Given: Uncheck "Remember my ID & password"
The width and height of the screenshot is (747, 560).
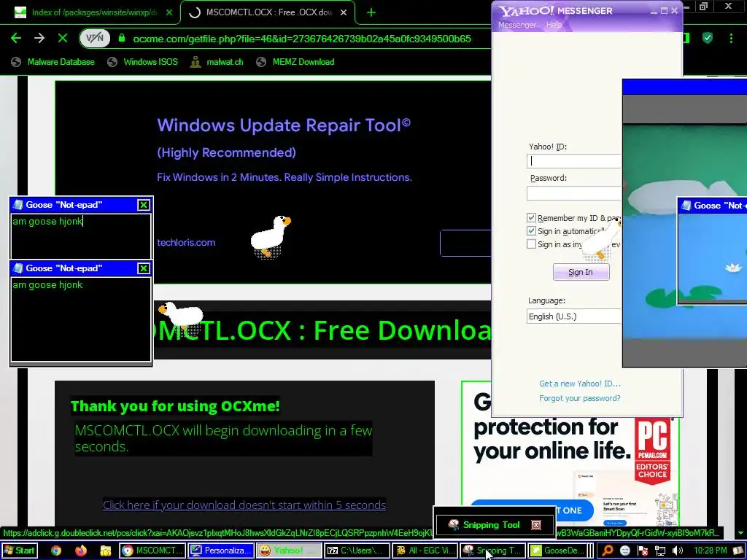Looking at the screenshot, I should [x=531, y=217].
